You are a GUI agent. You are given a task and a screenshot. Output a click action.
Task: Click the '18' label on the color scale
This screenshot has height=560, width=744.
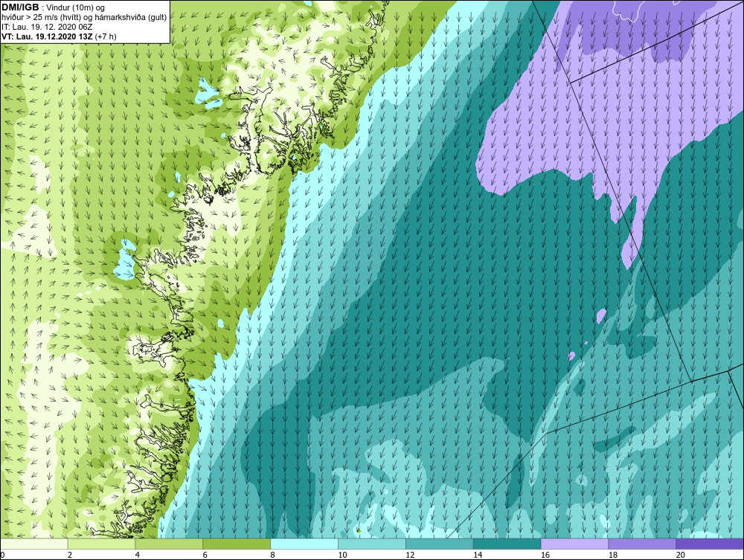coord(613,555)
